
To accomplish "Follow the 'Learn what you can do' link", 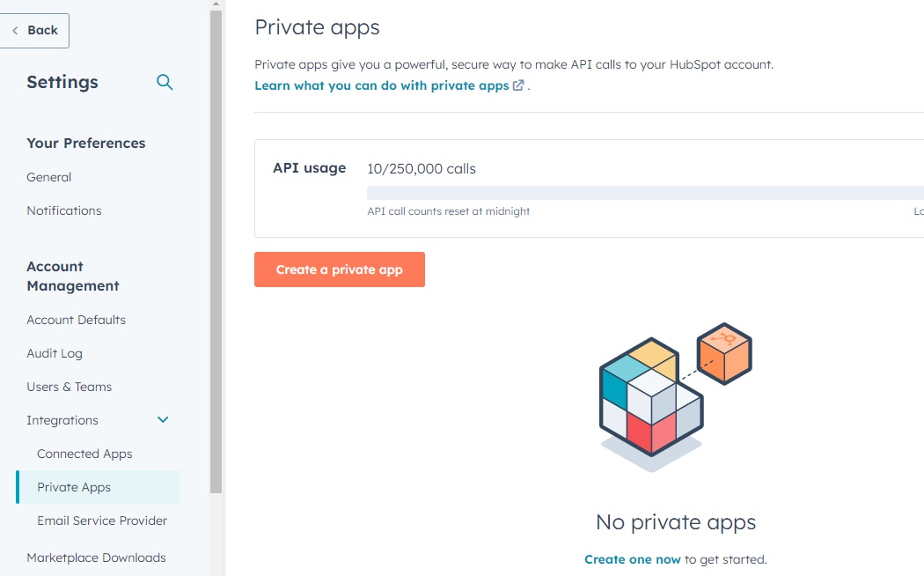I will click(382, 85).
